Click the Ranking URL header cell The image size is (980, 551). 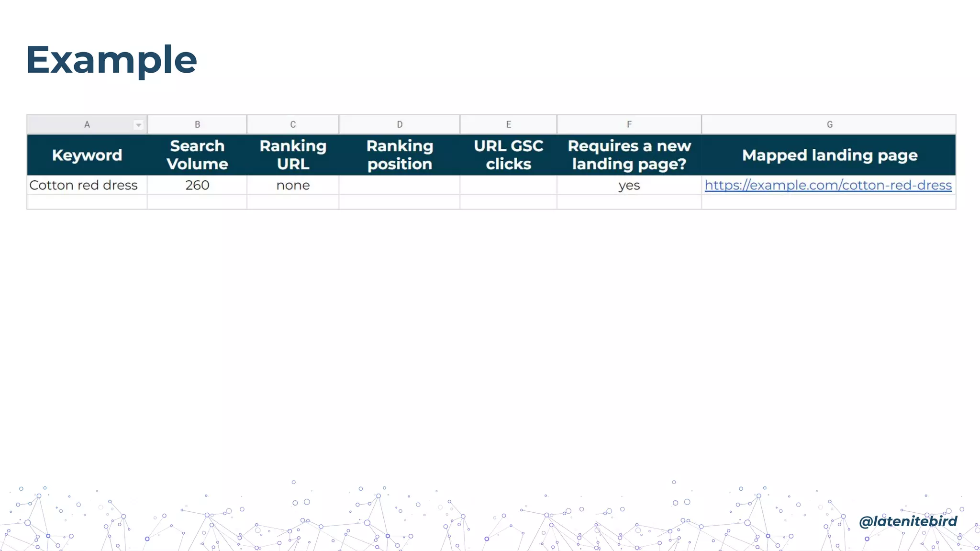pos(293,155)
